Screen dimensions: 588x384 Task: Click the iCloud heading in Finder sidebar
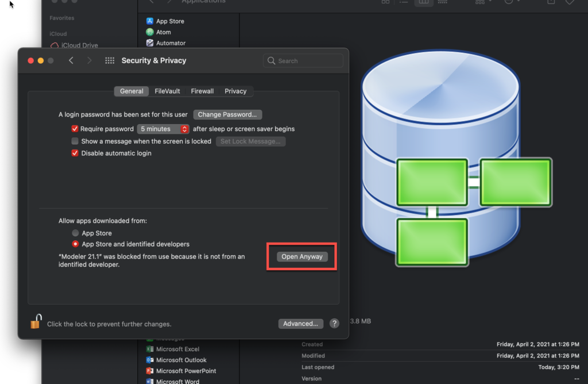click(x=58, y=34)
